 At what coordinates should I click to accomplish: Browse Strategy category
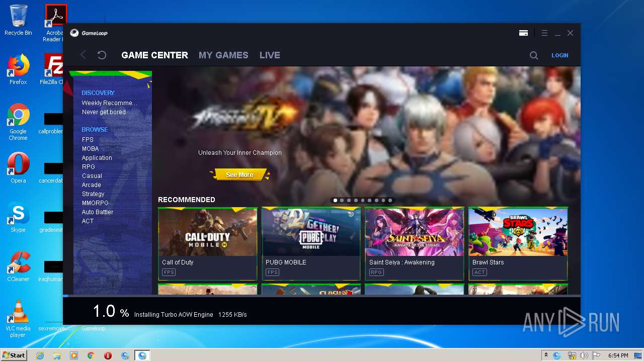coord(93,194)
